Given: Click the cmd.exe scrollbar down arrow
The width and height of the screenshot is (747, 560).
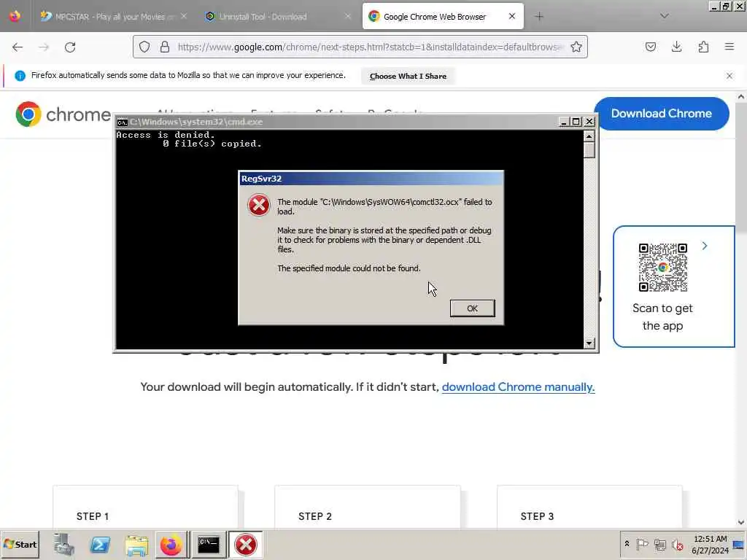Looking at the screenshot, I should click(589, 343).
